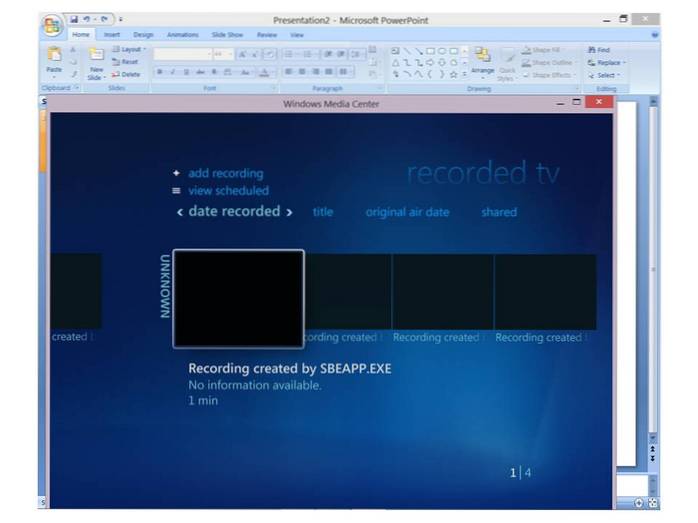Open Shape Outline color options
The height and width of the screenshot is (523, 698).
(x=549, y=63)
